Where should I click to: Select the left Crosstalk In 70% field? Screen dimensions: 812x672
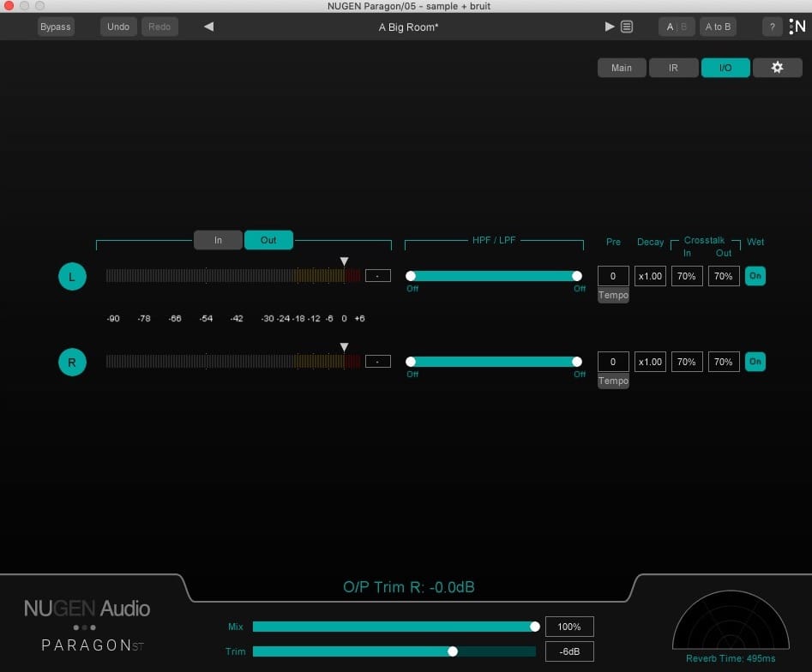point(687,276)
